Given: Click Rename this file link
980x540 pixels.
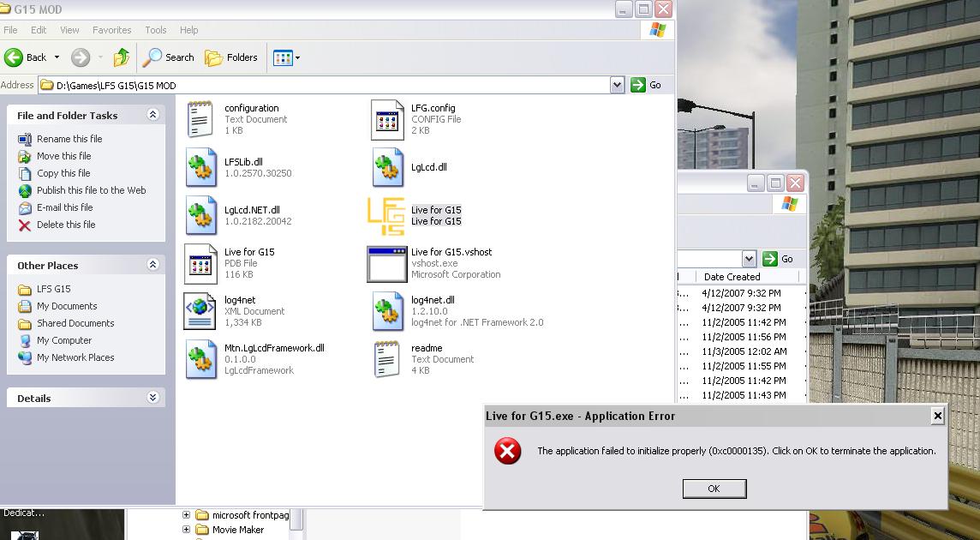Looking at the screenshot, I should tap(69, 139).
